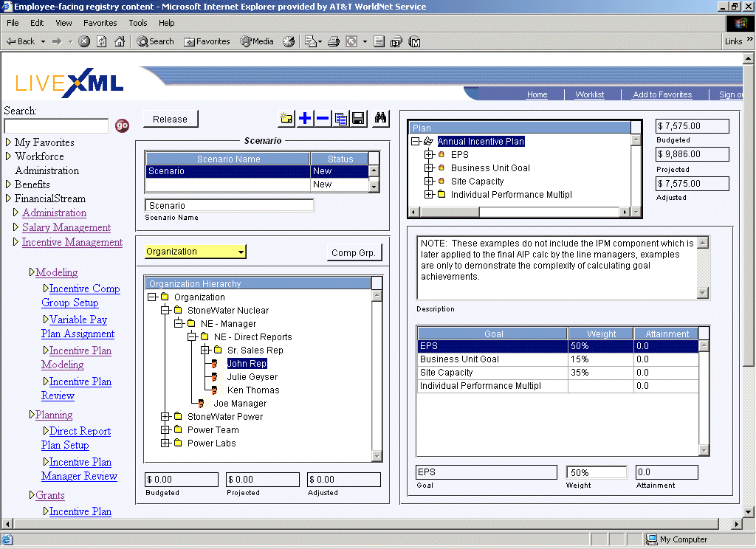This screenshot has width=756, height=549.
Task: Click the blue plus add icon
Action: [305, 118]
